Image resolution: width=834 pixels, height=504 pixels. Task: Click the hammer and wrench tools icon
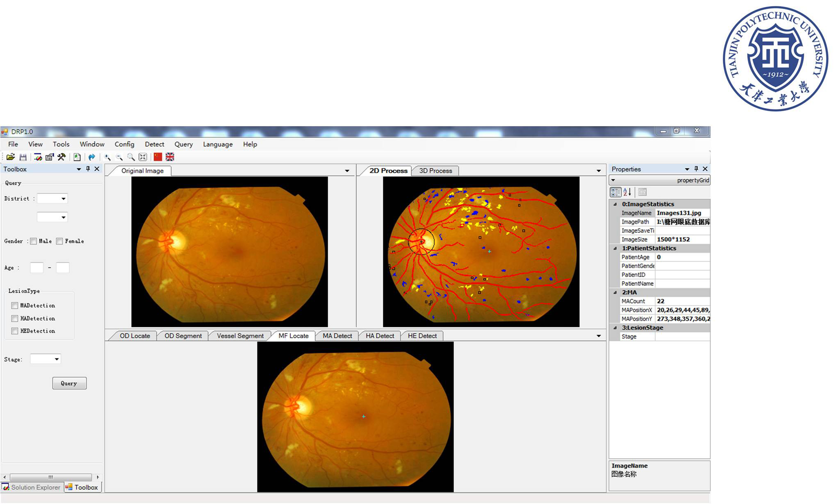click(x=62, y=157)
